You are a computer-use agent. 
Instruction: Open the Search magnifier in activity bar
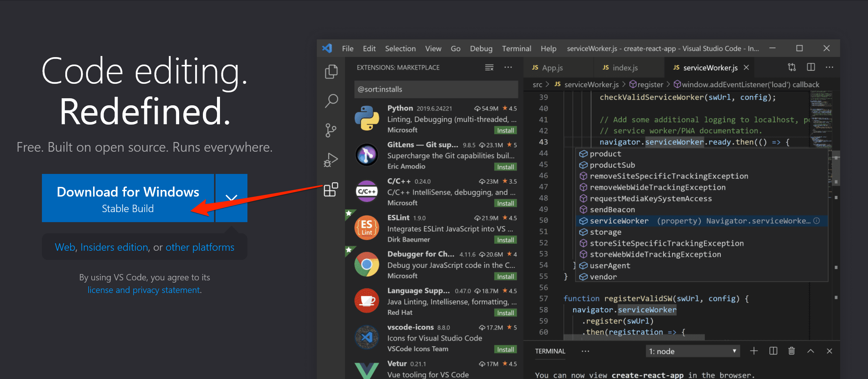pyautogui.click(x=331, y=100)
